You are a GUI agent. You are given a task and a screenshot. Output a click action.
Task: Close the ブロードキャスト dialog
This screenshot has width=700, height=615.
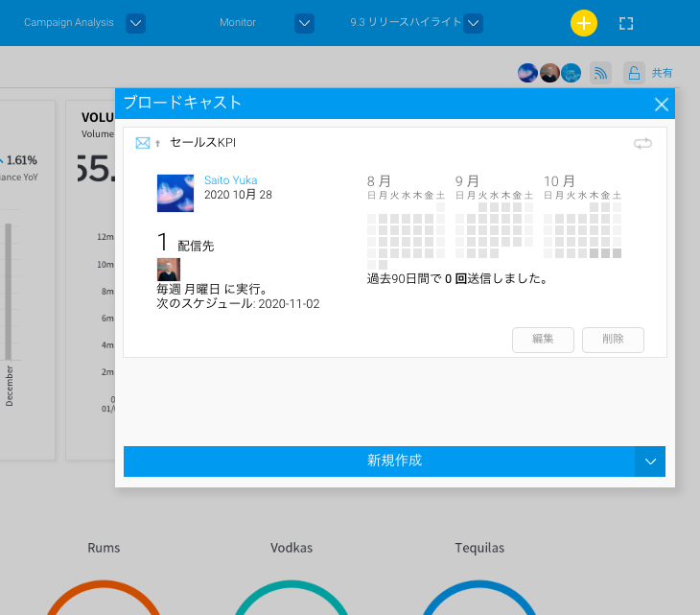click(661, 105)
